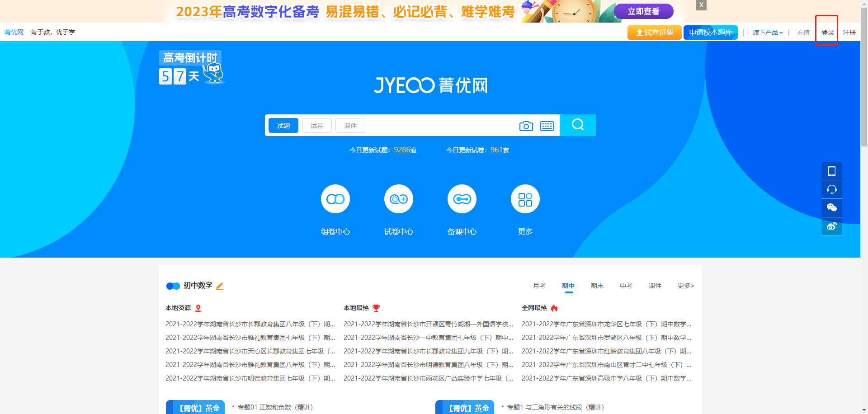Switch to the 月考 tab
Viewport: 868px width, 414px height.
(539, 286)
